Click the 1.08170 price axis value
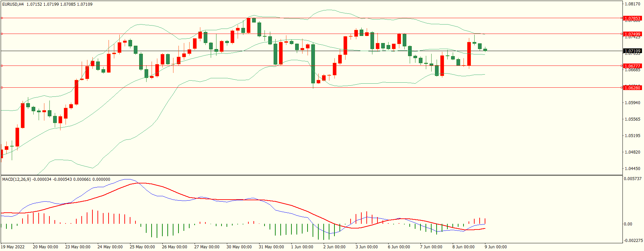 tap(632, 4)
